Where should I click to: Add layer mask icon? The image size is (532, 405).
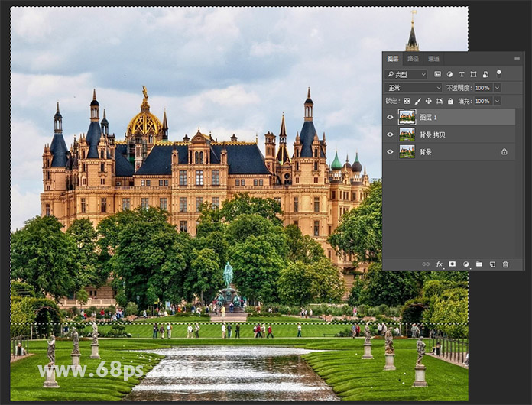[453, 264]
